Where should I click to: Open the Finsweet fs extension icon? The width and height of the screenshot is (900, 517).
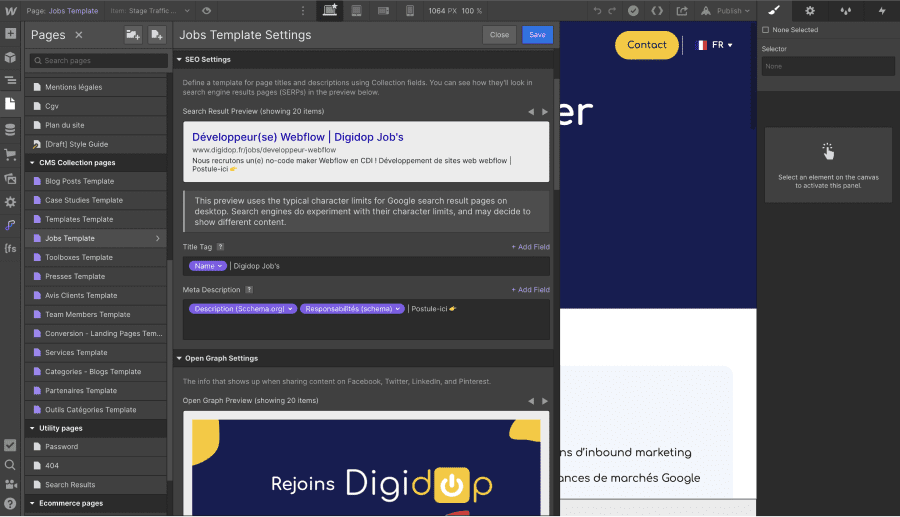10,248
